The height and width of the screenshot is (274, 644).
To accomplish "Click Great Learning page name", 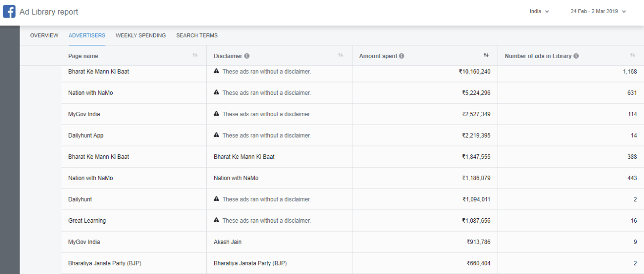I will [87, 221].
